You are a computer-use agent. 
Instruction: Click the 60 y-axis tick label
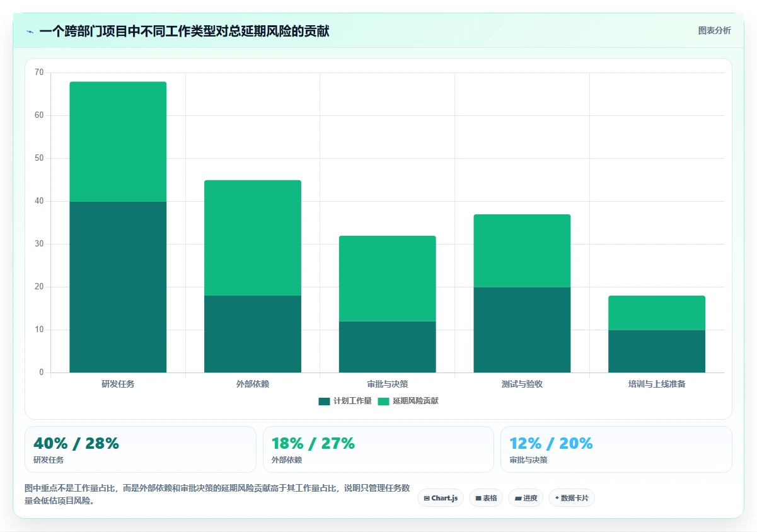39,115
